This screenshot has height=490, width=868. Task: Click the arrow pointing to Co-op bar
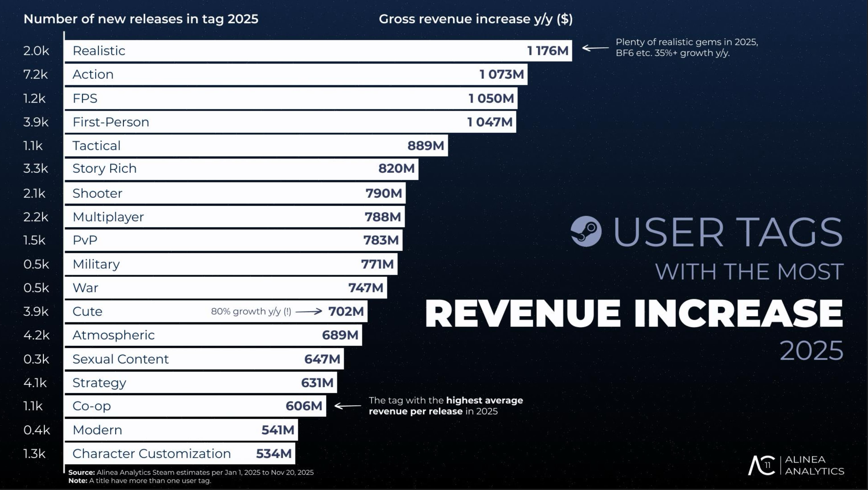pyautogui.click(x=348, y=406)
